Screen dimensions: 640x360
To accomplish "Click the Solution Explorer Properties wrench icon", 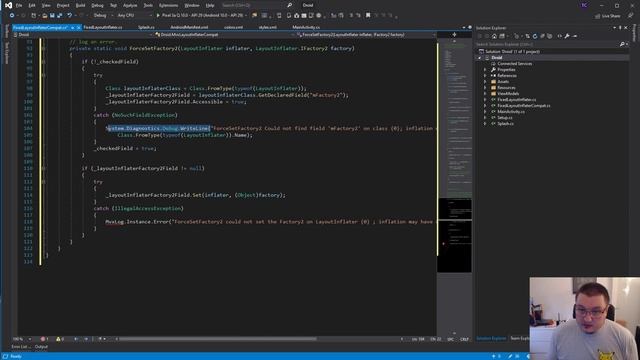I will coord(567,36).
